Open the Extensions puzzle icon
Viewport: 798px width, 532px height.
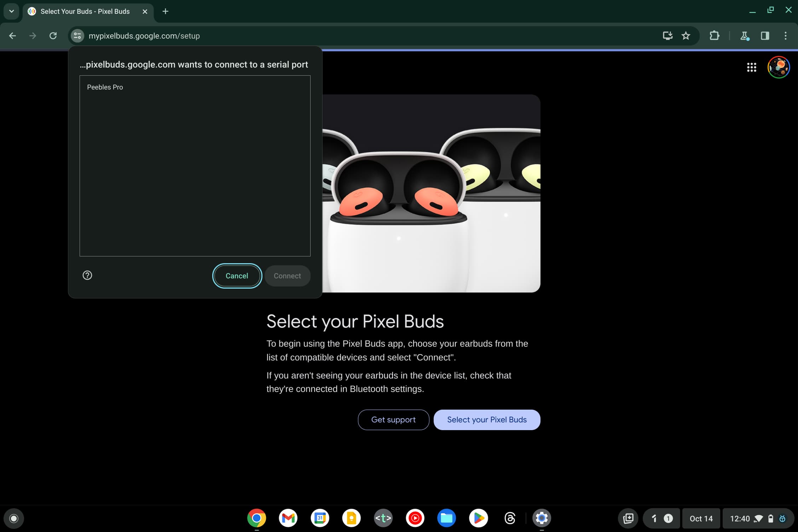pyautogui.click(x=714, y=36)
